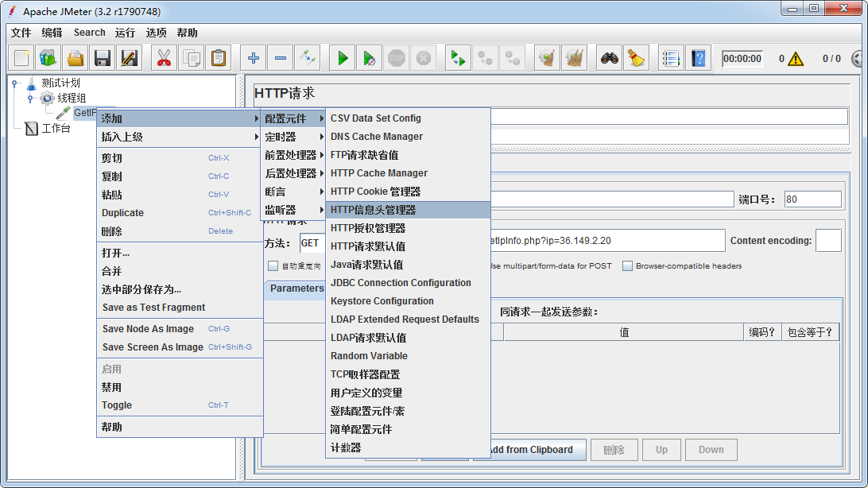Click the 端口号 input field
This screenshot has height=488, width=868.
(x=812, y=199)
